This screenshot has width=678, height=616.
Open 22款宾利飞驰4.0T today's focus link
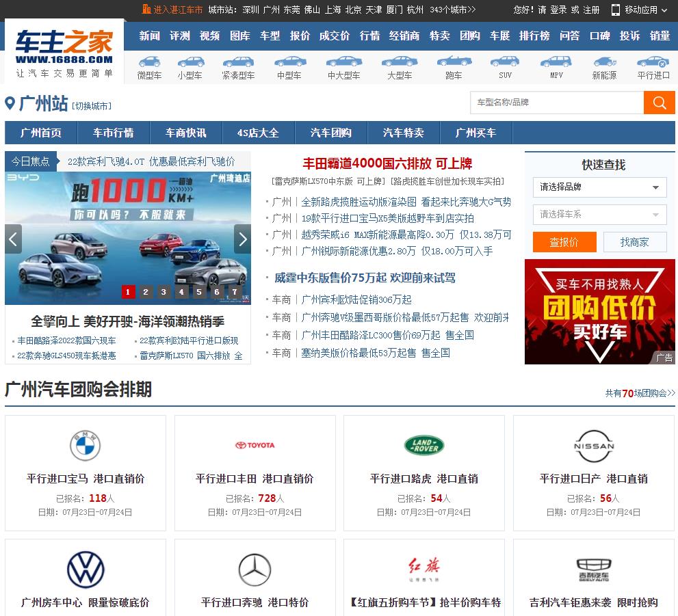pyautogui.click(x=151, y=161)
